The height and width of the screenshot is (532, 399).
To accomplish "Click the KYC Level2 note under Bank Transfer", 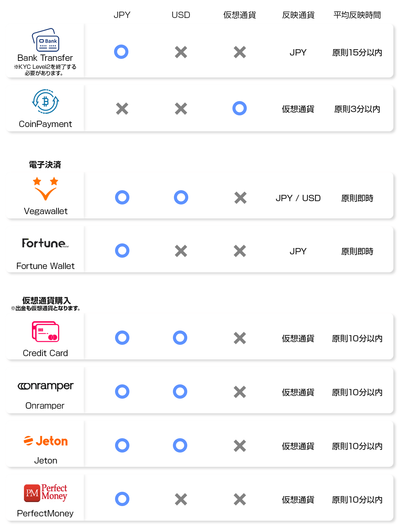I will (45, 70).
